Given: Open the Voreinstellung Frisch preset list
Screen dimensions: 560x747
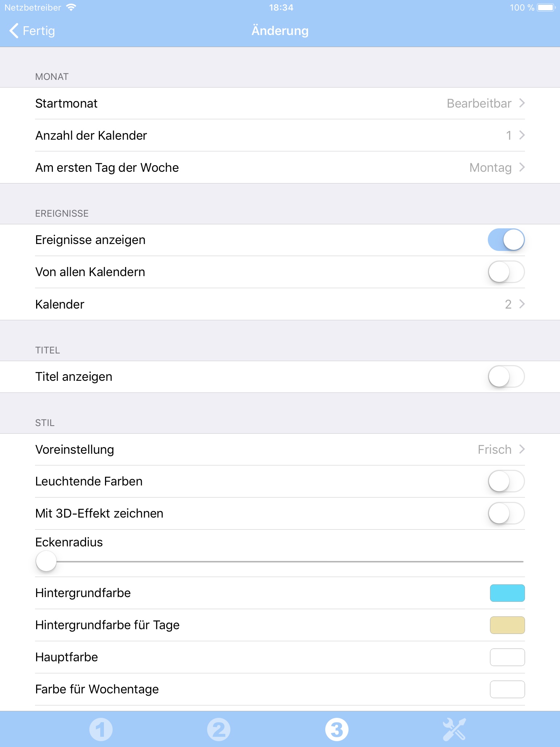Looking at the screenshot, I should point(280,449).
